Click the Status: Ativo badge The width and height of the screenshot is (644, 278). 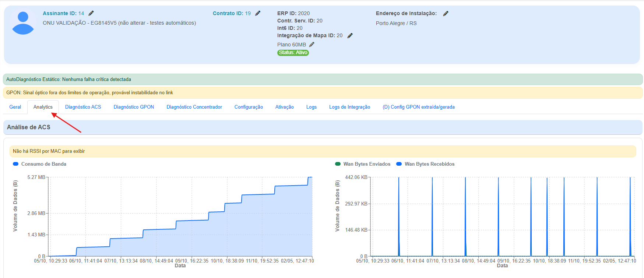coord(293,53)
